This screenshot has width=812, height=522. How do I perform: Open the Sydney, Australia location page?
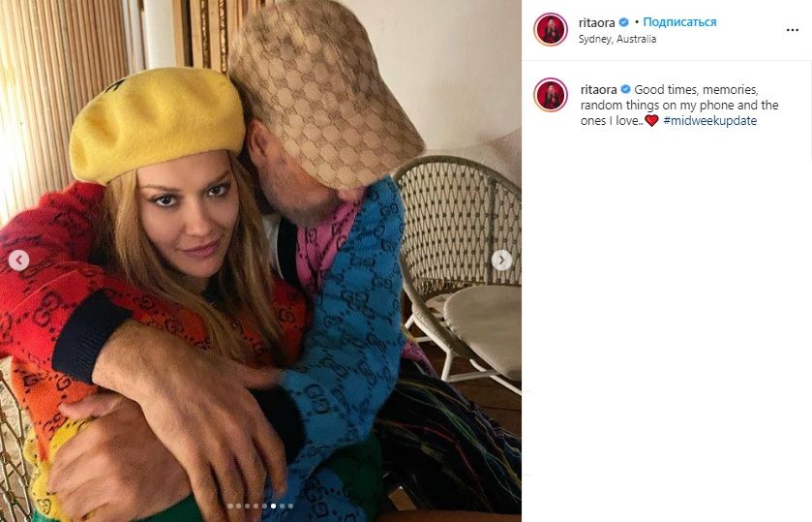click(x=617, y=39)
